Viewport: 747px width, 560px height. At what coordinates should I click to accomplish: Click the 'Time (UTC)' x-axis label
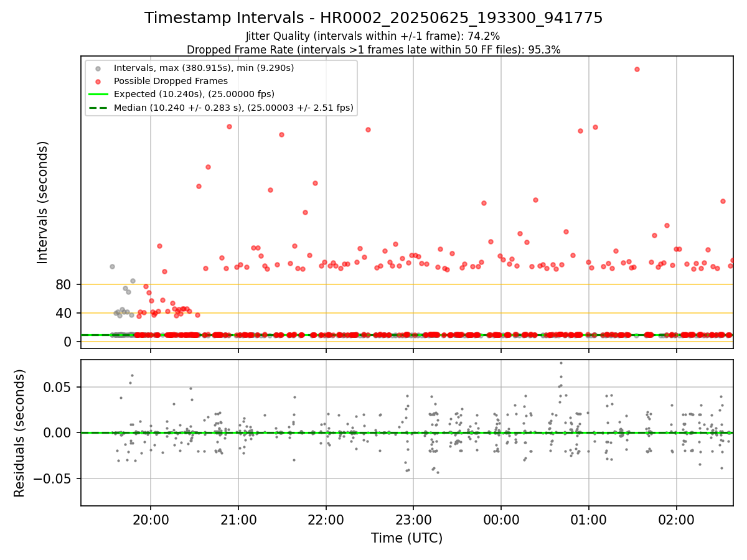coord(406,538)
